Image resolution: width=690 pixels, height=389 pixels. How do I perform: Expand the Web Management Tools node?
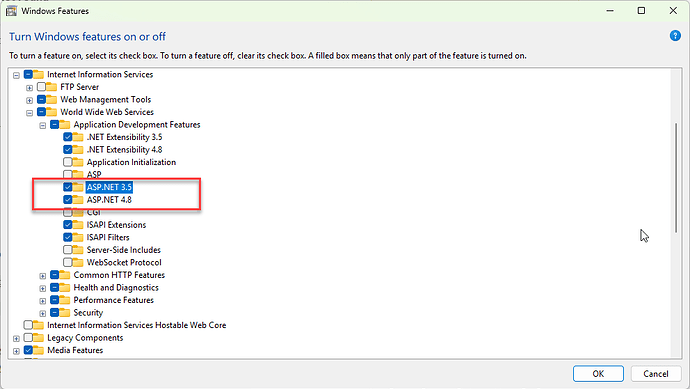[29, 100]
